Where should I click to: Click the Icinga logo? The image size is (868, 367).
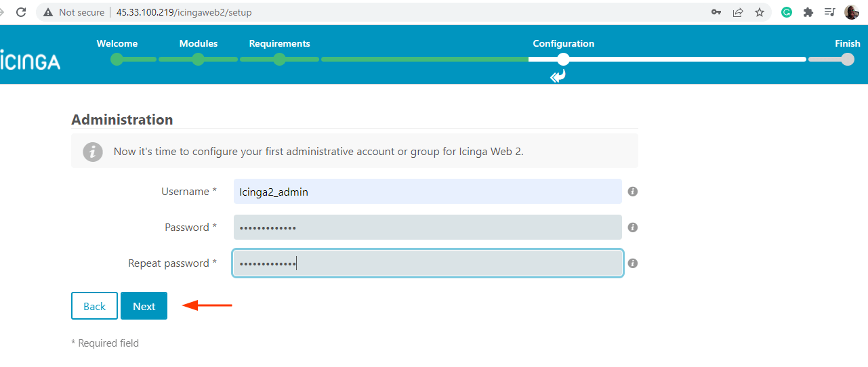[30, 60]
